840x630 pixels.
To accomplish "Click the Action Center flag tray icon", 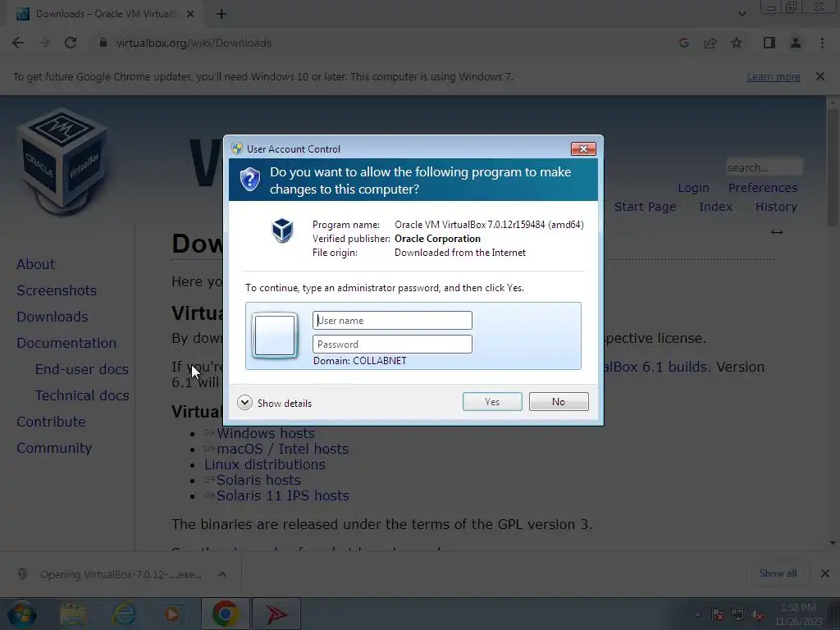I will [718, 615].
